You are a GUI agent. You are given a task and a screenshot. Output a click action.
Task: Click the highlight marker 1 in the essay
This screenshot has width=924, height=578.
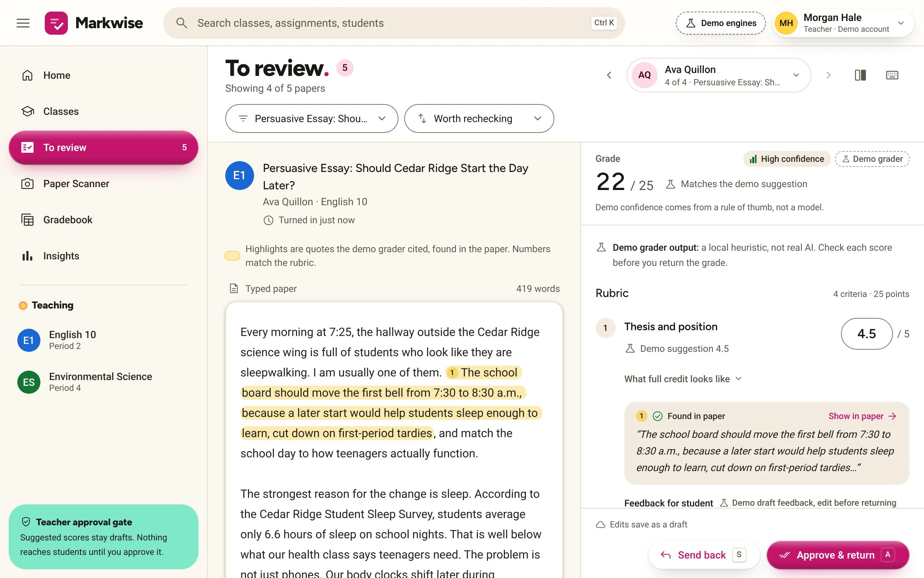452,372
